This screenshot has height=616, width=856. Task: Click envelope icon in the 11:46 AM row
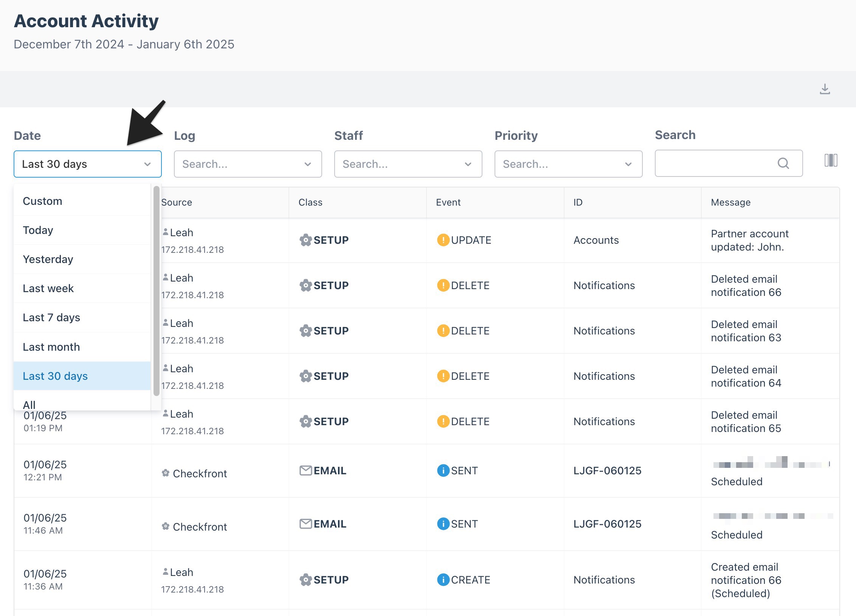pos(305,524)
